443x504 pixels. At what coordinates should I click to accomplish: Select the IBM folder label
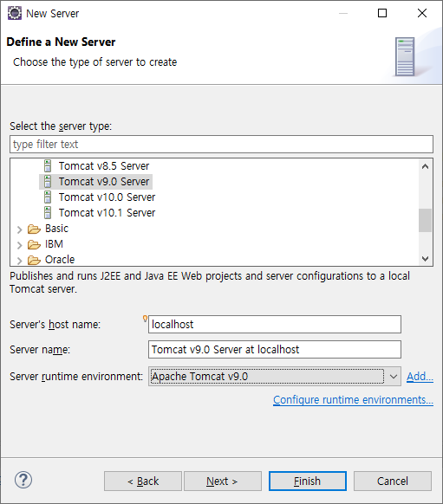tap(54, 244)
